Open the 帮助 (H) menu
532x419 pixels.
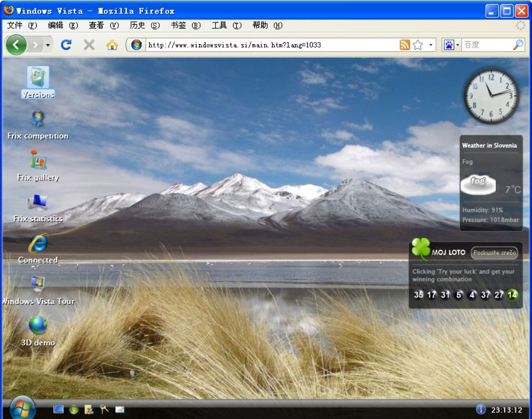click(267, 26)
